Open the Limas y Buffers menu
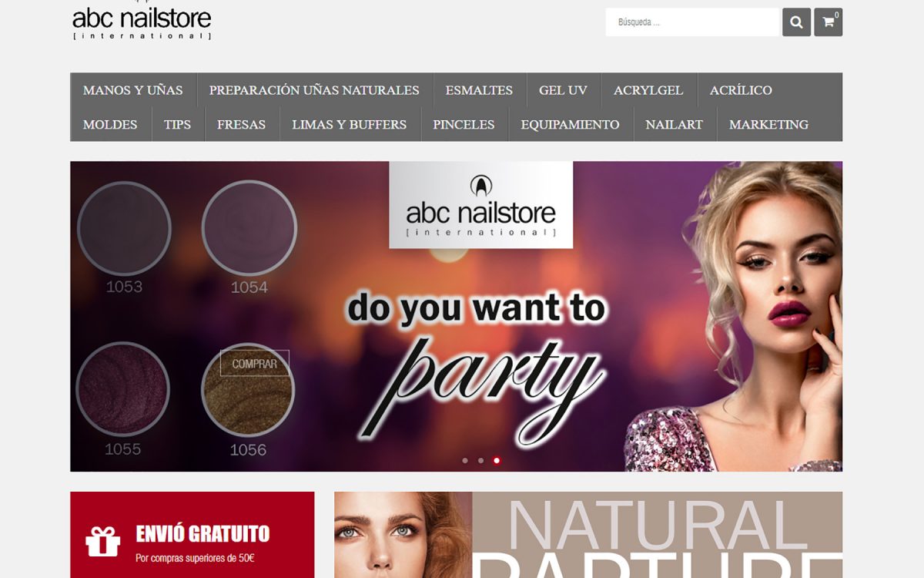This screenshot has width=924, height=578. [x=349, y=124]
